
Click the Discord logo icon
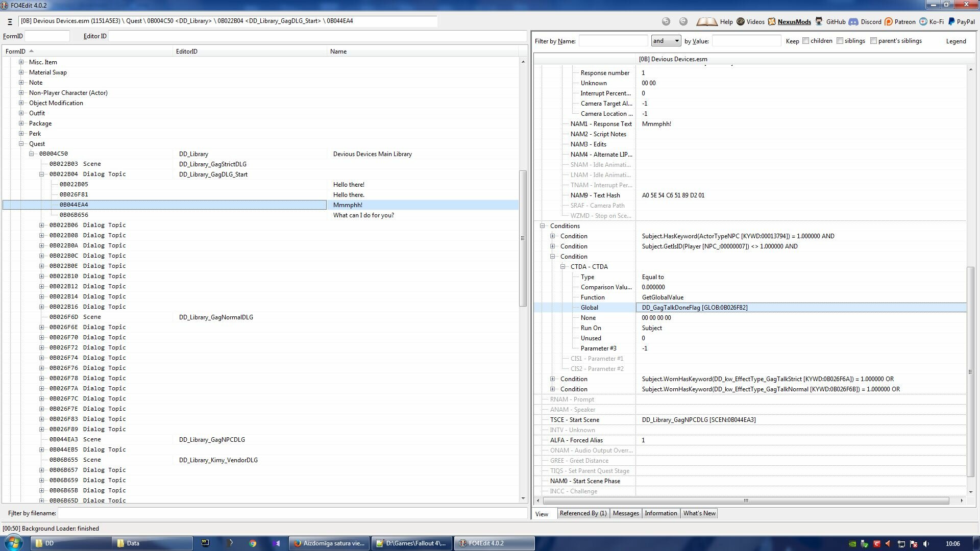tap(853, 21)
